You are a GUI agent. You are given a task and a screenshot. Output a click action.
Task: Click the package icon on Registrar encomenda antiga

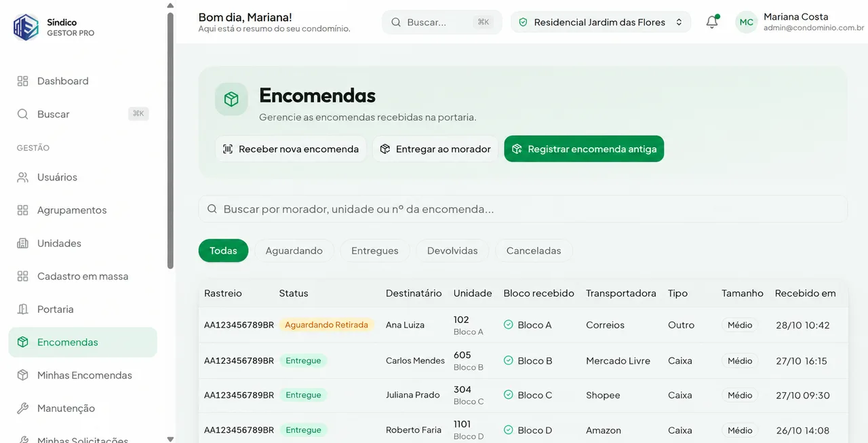tap(517, 149)
